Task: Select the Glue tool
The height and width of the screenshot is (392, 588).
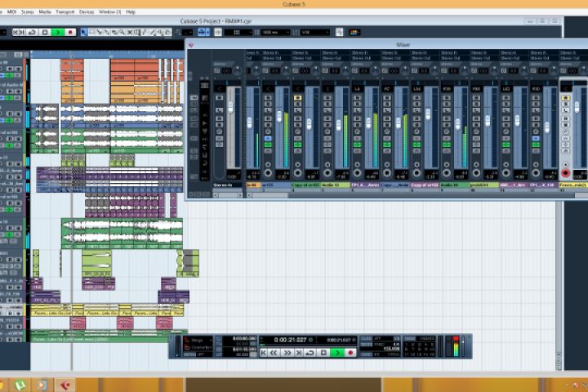Action: (107, 33)
